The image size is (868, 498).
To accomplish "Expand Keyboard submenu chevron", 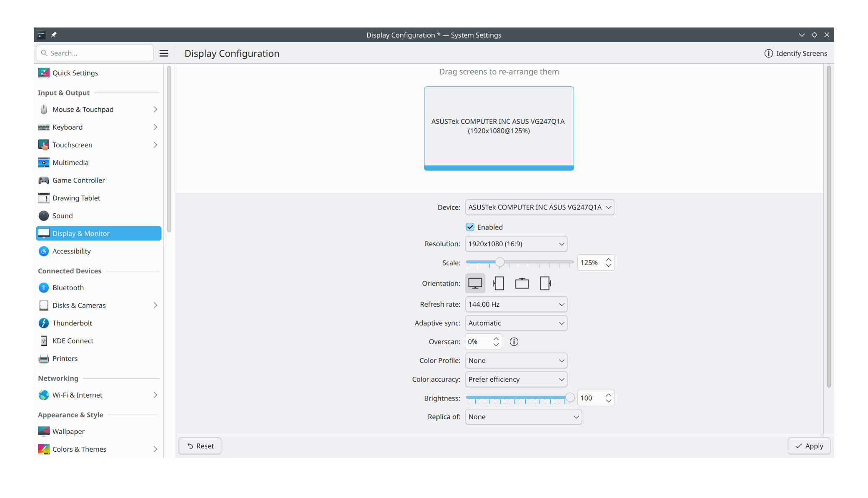I will click(155, 127).
